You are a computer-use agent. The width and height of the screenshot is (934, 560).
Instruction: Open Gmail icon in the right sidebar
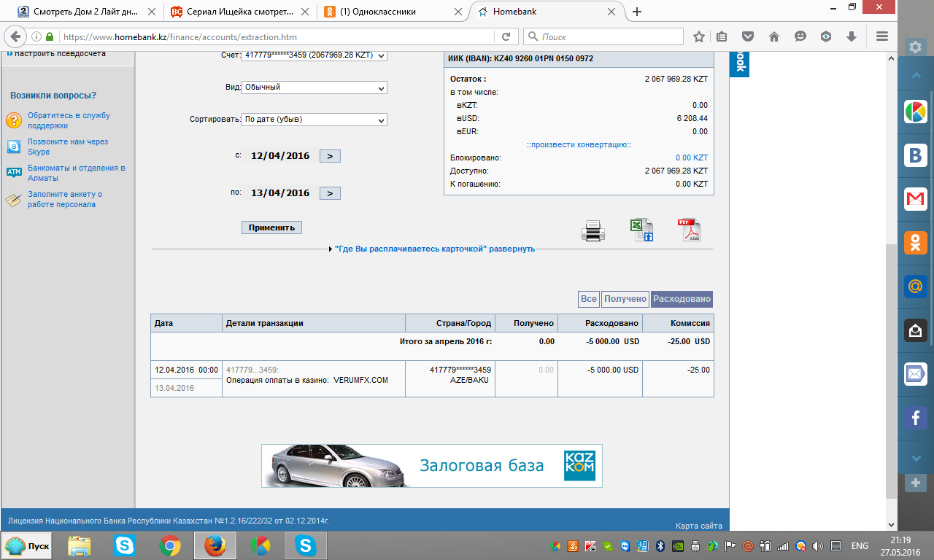(x=915, y=198)
